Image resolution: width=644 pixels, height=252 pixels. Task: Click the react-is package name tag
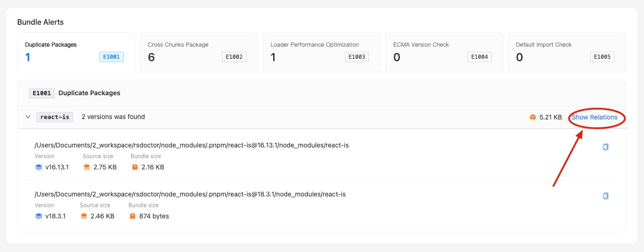pyautogui.click(x=55, y=117)
